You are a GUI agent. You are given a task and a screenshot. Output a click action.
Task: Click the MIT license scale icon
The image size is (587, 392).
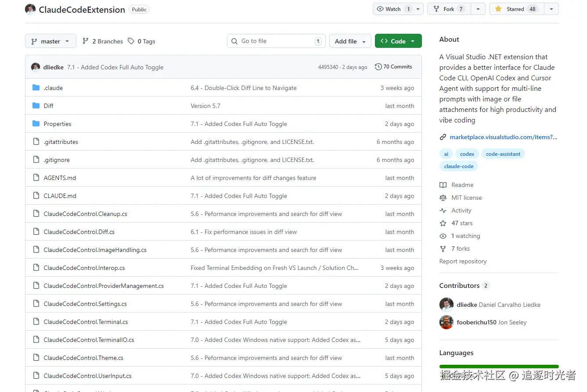pos(443,198)
